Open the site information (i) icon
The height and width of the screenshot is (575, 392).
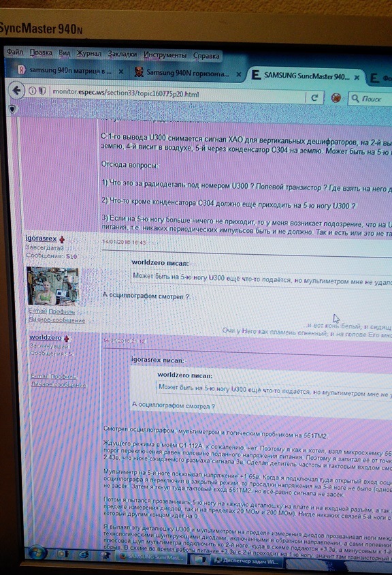(32, 91)
